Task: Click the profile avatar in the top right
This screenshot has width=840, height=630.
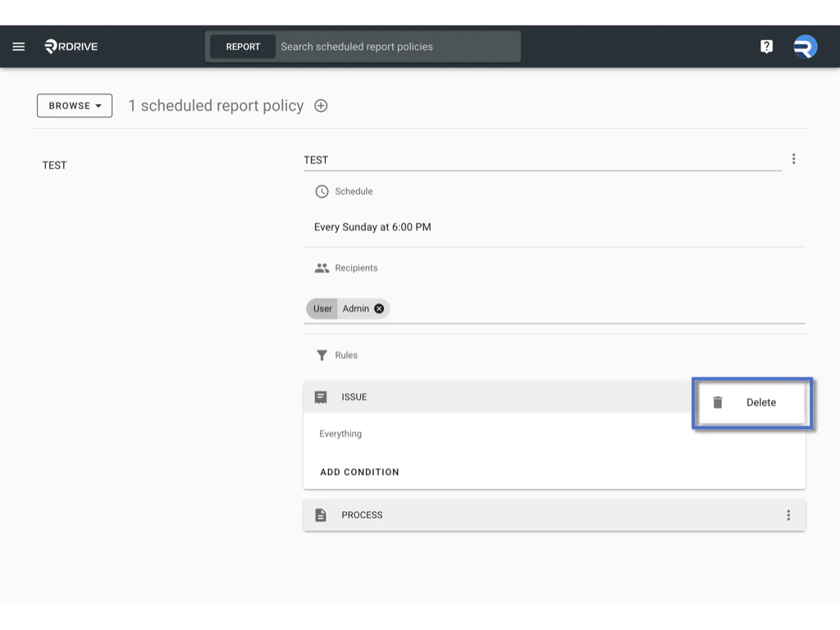Action: [x=805, y=46]
